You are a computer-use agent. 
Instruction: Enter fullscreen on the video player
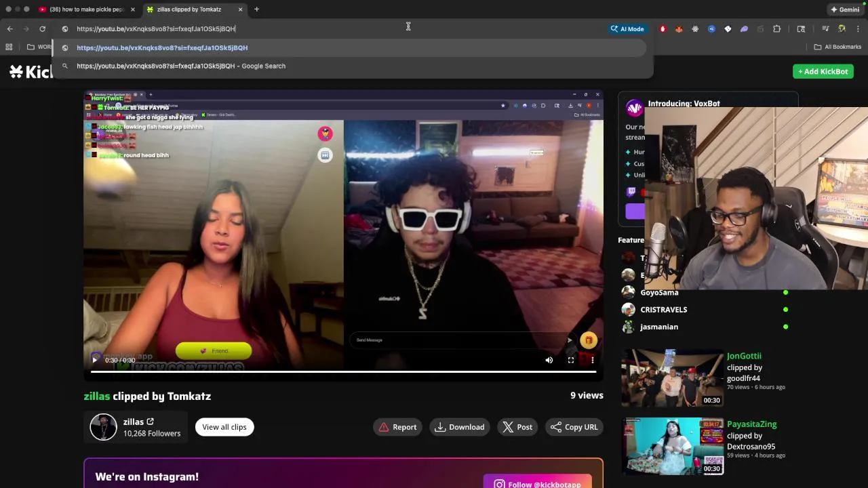570,360
